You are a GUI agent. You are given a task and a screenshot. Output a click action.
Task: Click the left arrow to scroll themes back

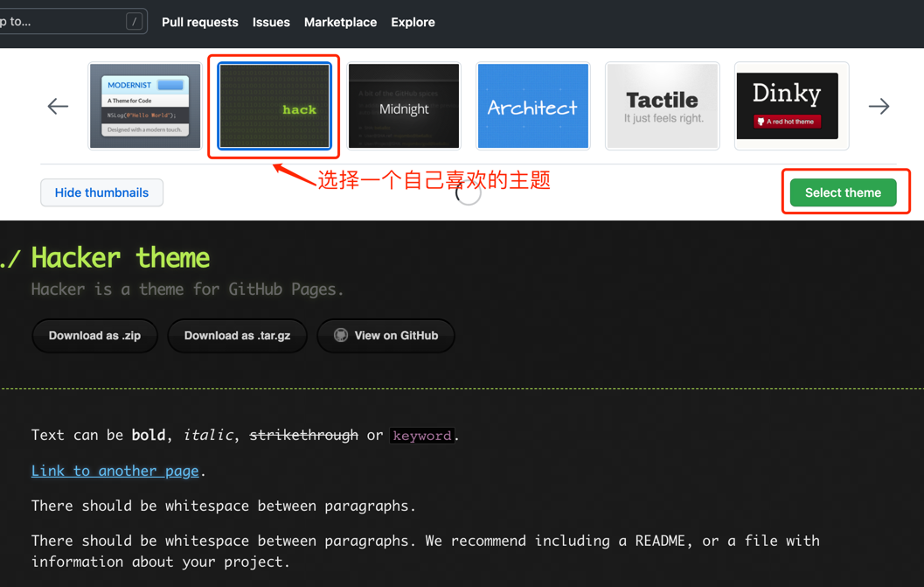(x=58, y=106)
